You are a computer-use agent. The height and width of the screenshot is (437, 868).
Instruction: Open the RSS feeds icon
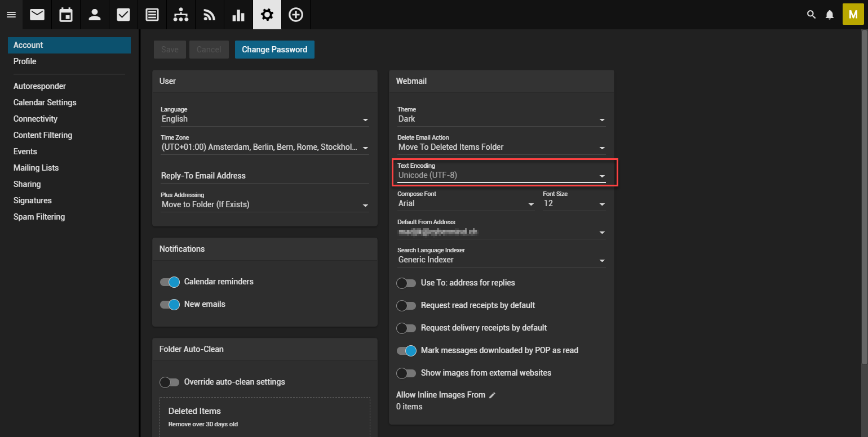click(210, 15)
